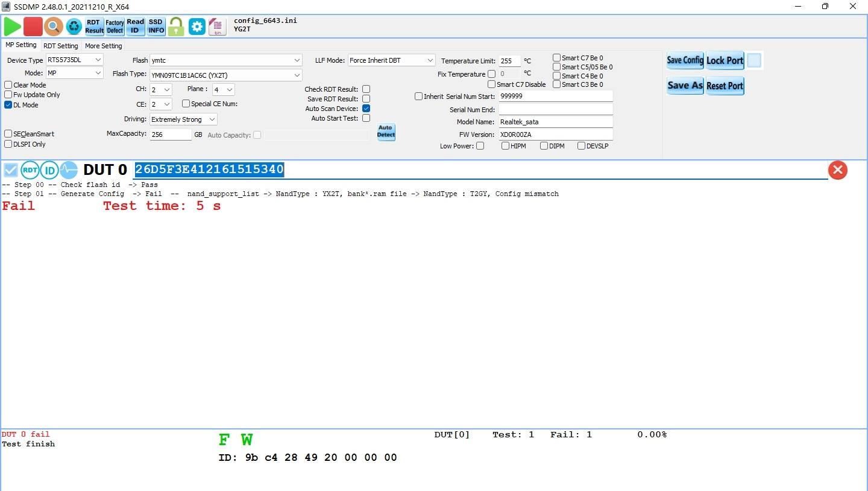Viewport: 868px width, 491px height.
Task: Enable the Fw Update Only checkbox
Action: pyautogui.click(x=8, y=95)
